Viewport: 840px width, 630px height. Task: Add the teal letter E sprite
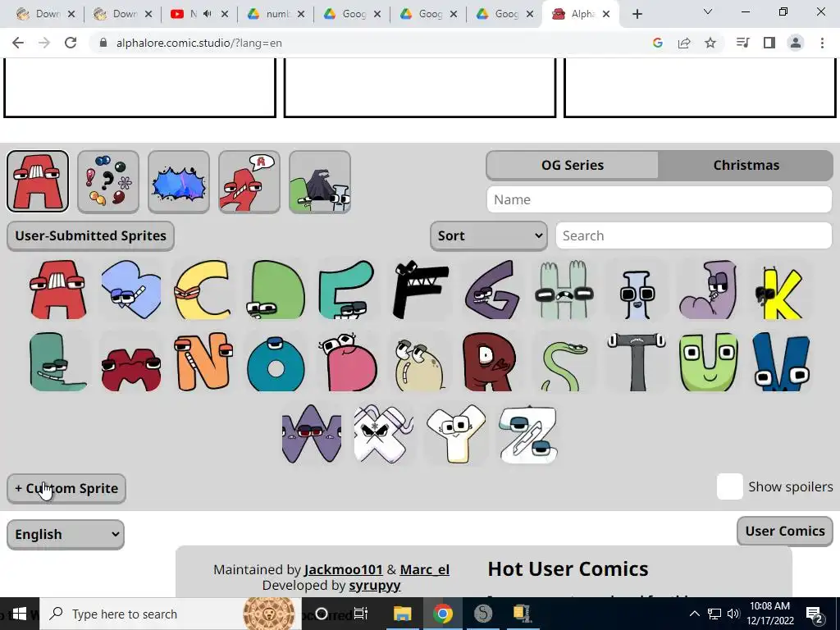click(347, 290)
